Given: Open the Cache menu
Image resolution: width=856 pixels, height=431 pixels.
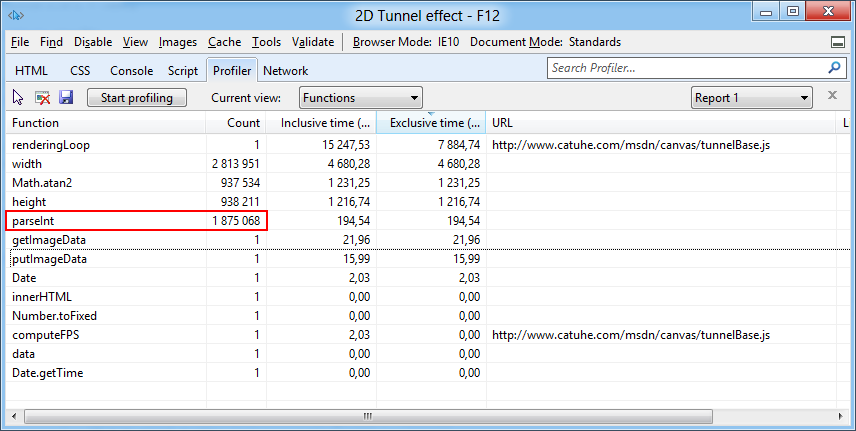Looking at the screenshot, I should pyautogui.click(x=224, y=42).
